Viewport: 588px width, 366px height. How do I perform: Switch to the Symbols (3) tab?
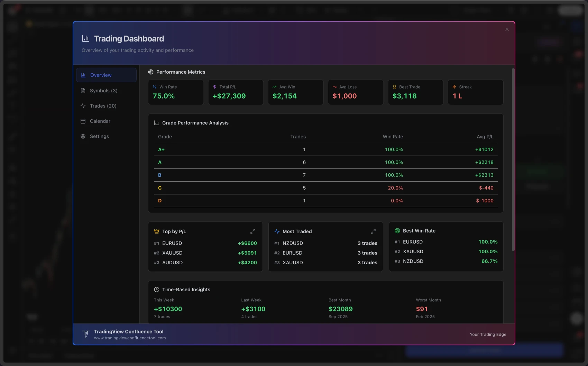click(x=103, y=91)
